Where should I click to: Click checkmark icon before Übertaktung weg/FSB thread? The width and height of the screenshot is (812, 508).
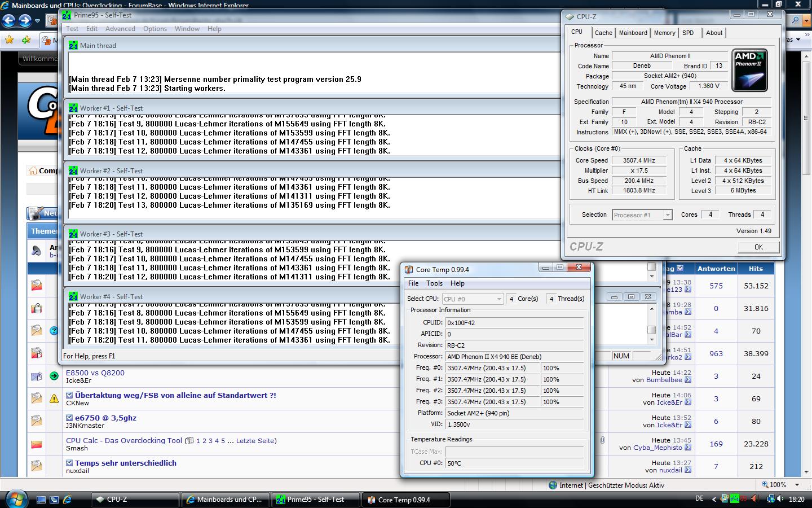pos(69,395)
